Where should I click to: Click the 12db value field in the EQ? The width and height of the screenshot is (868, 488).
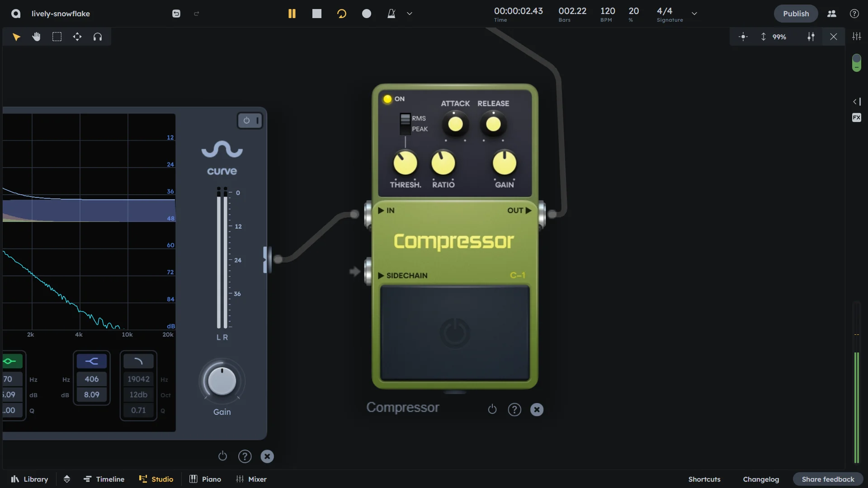point(138,394)
